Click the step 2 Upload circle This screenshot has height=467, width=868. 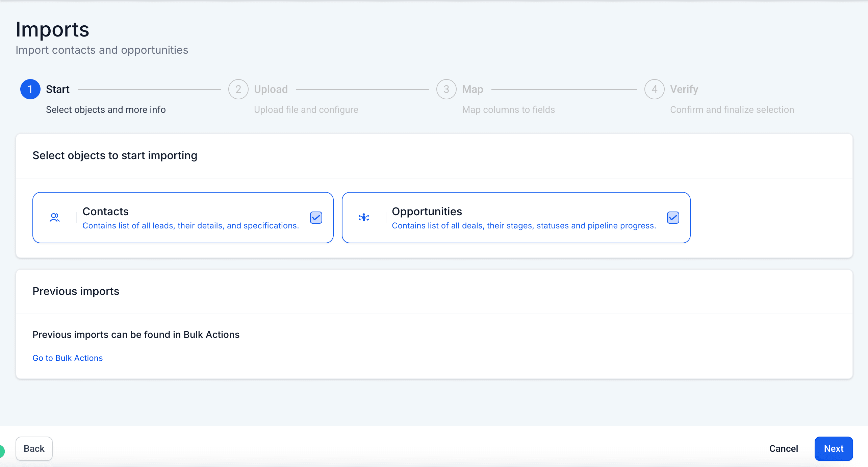238,89
